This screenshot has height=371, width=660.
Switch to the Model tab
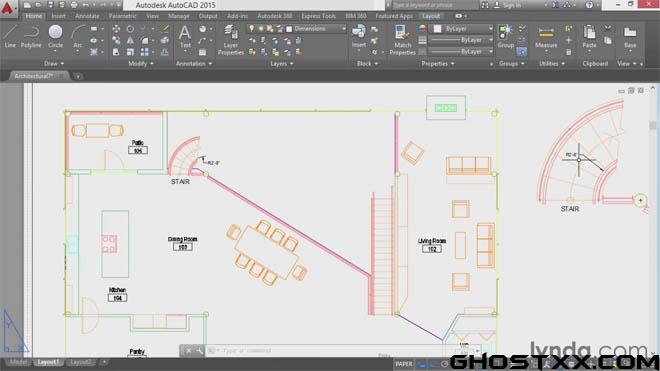(18, 362)
